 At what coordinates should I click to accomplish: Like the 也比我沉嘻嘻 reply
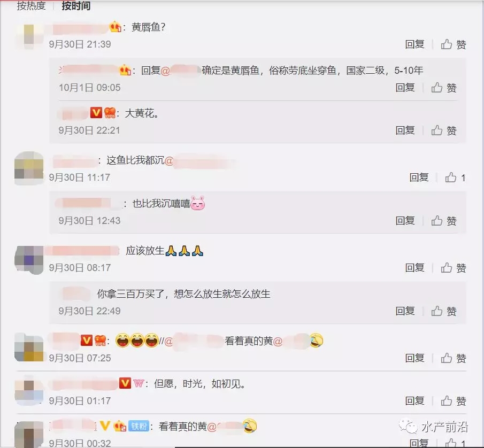443,221
